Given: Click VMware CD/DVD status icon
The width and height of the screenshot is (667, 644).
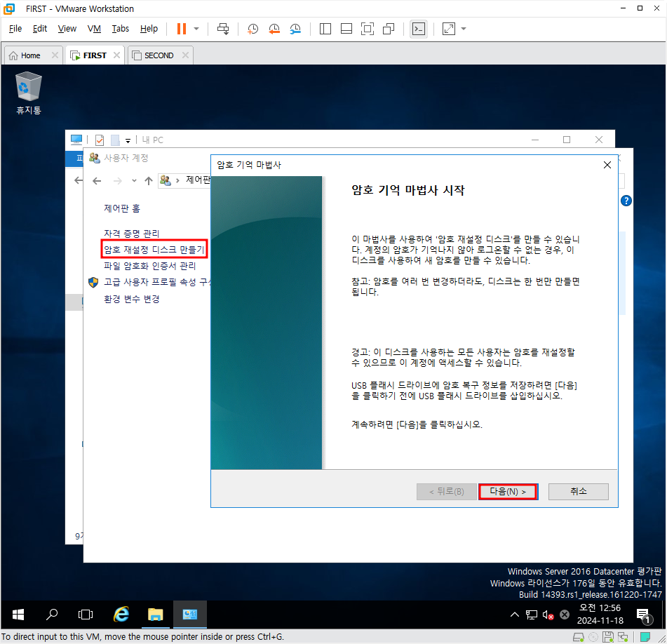Looking at the screenshot, I should (593, 637).
